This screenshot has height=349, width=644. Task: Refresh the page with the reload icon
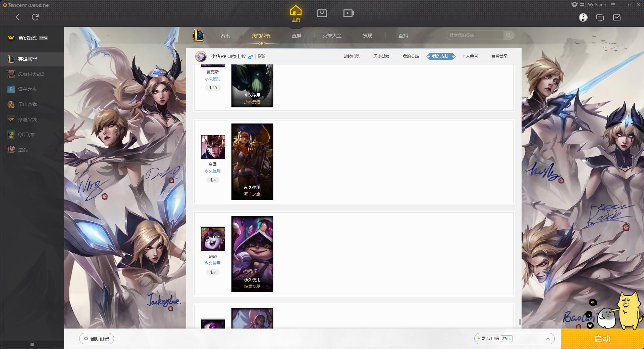point(35,17)
